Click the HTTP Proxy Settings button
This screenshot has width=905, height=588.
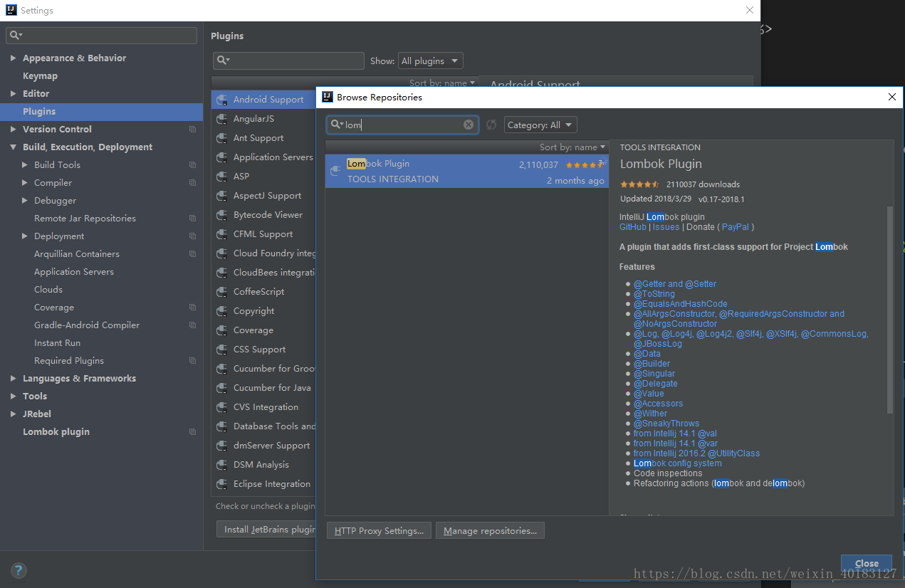(x=378, y=530)
